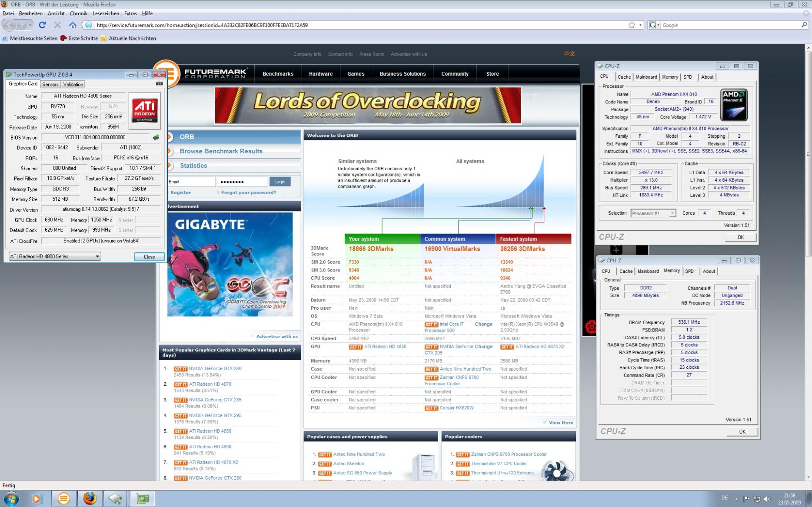Switch to the Mainboard tab in upper CPU-Z
The height and width of the screenshot is (507, 812).
coord(646,77)
